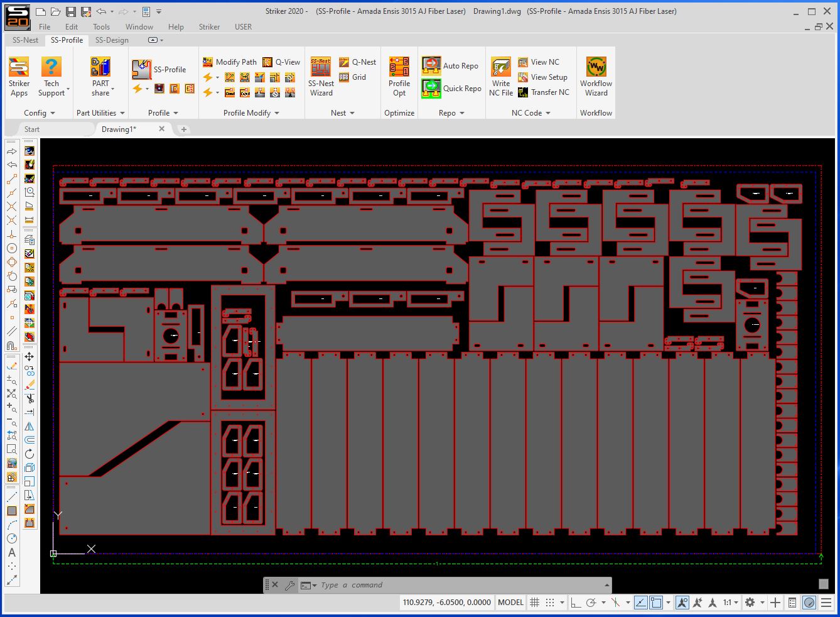Launch the SS-Nest Wizard
This screenshot has width=840, height=617.
coord(321,77)
